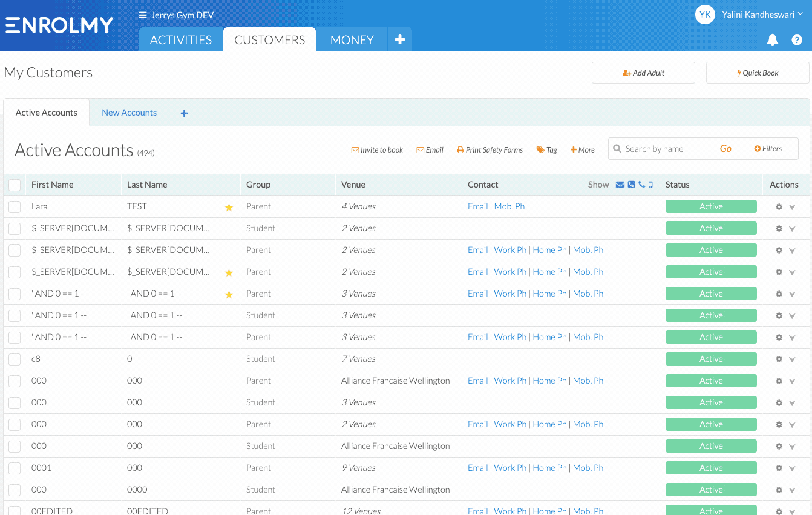Click the Quick Book button

758,73
